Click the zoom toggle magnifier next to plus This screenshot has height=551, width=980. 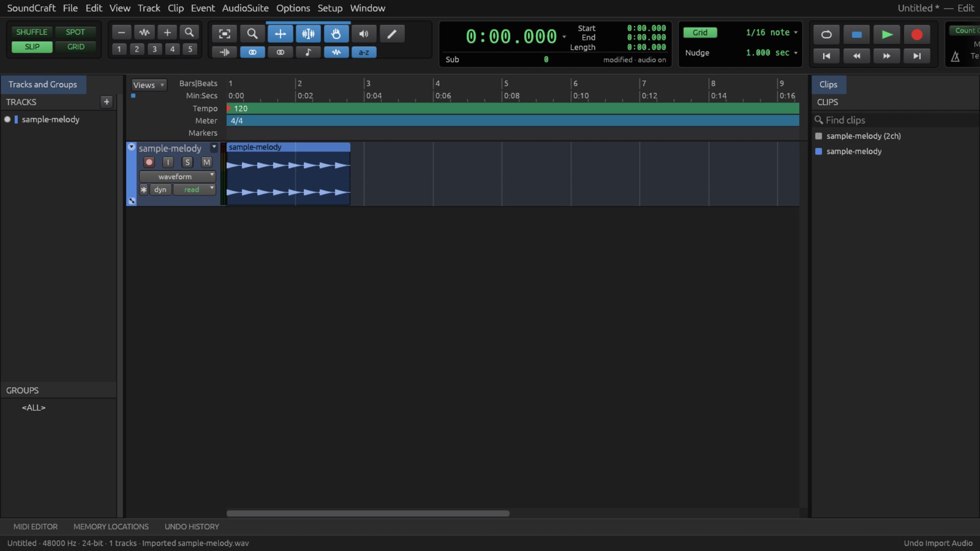(x=189, y=33)
